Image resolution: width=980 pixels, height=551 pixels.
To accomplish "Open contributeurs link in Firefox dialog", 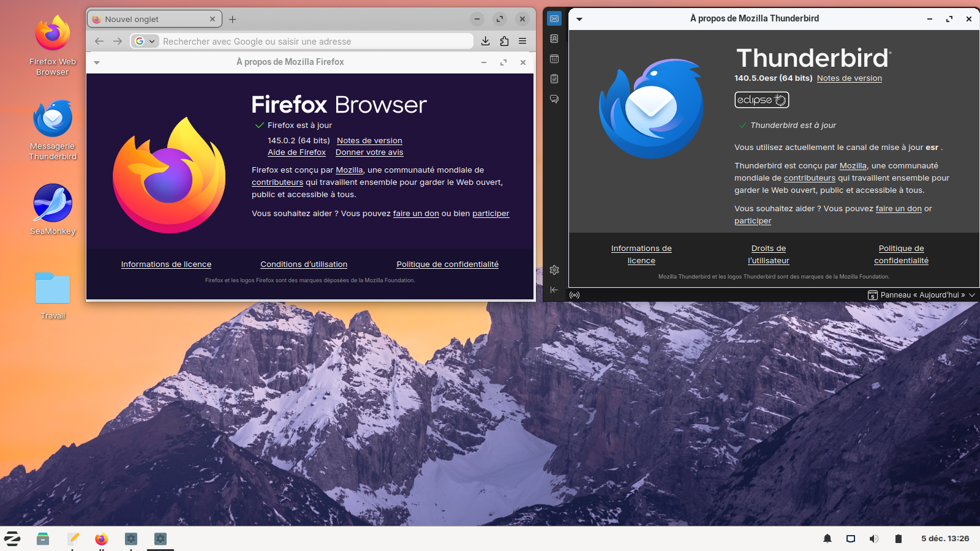I will (277, 182).
